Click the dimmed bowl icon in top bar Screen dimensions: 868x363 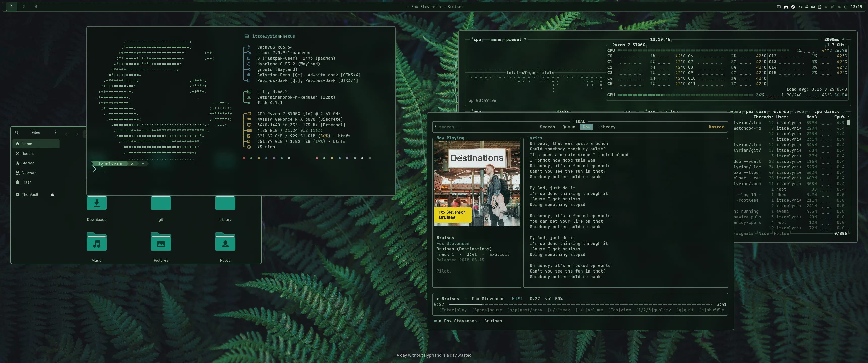(x=826, y=7)
